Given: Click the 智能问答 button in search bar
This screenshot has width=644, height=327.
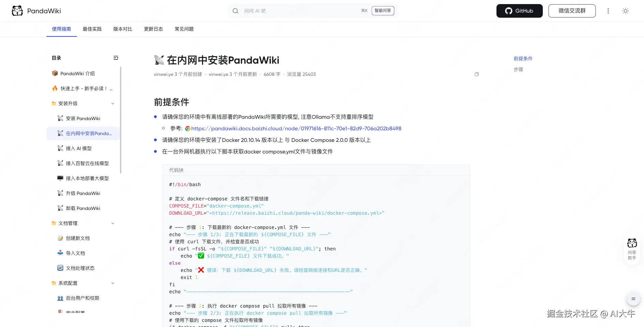Looking at the screenshot, I should pos(383,11).
